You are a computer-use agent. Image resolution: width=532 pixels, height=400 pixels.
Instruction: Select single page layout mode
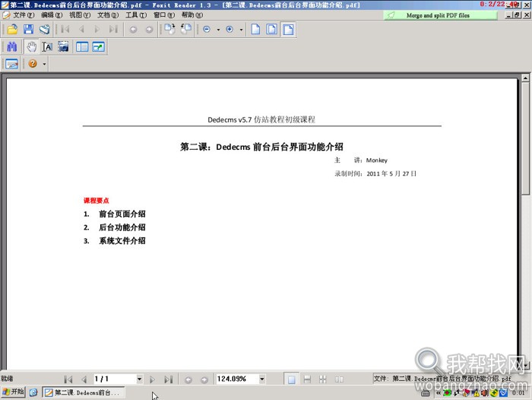click(291, 379)
